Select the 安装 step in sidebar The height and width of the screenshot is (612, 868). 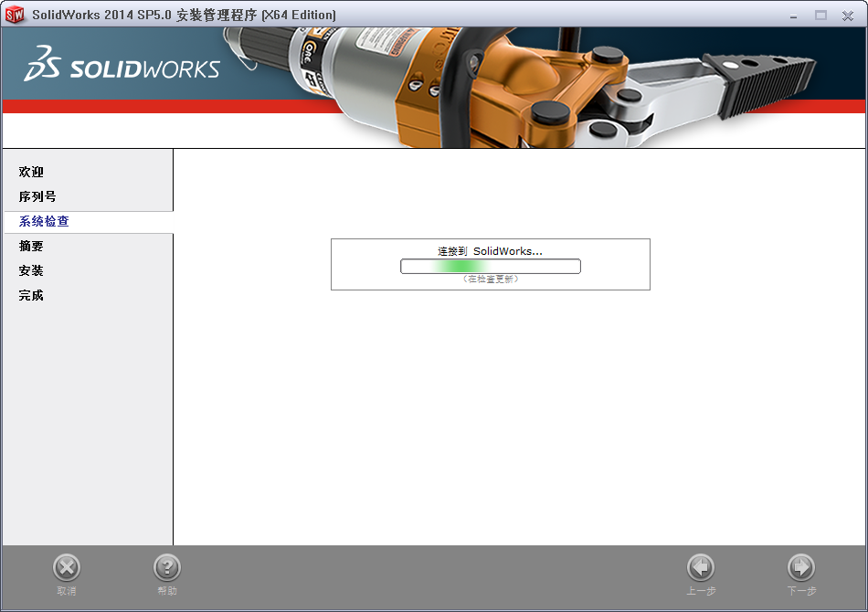(x=31, y=270)
